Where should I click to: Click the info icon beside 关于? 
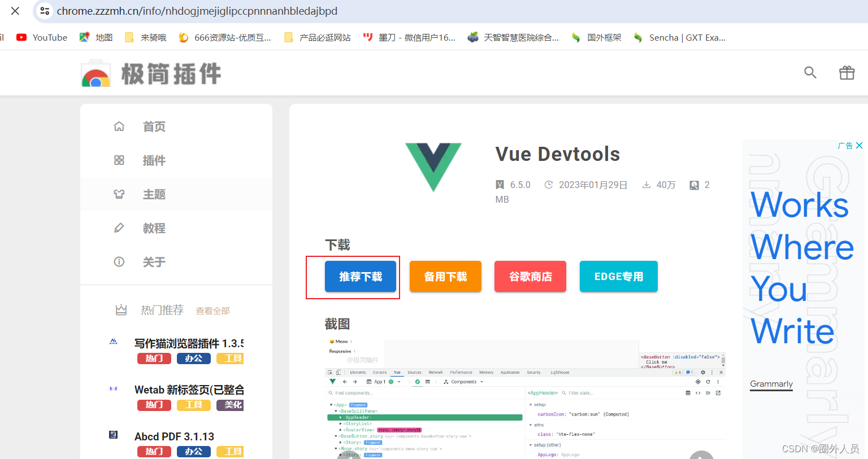(119, 262)
